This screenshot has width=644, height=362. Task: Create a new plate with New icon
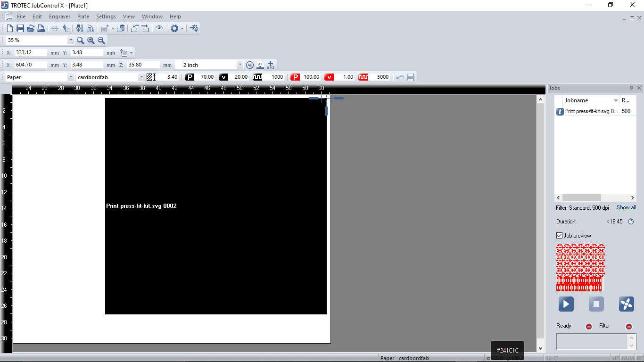pos(10,28)
